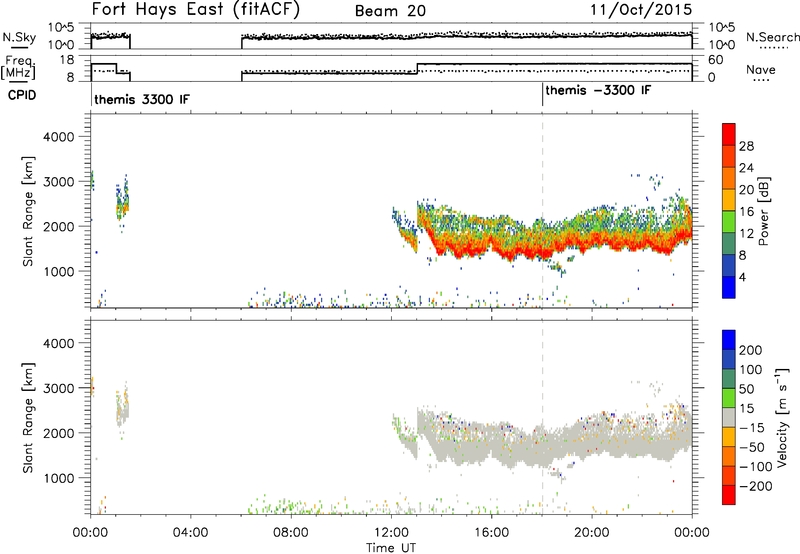Click '1000' on the velocity panel range axis
This screenshot has height=554, width=800.
pos(58,478)
